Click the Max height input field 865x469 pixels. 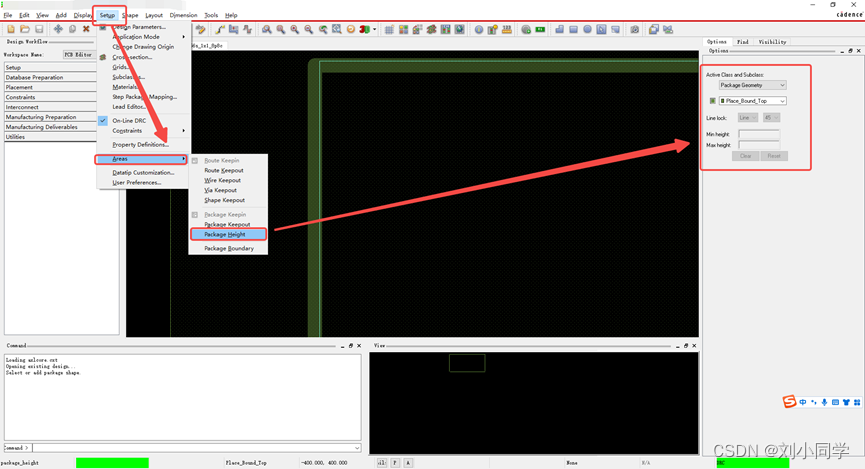click(759, 145)
